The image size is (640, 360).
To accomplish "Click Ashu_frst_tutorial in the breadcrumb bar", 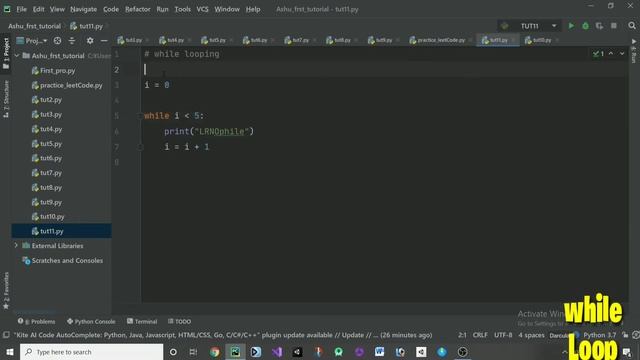I will click(34, 26).
